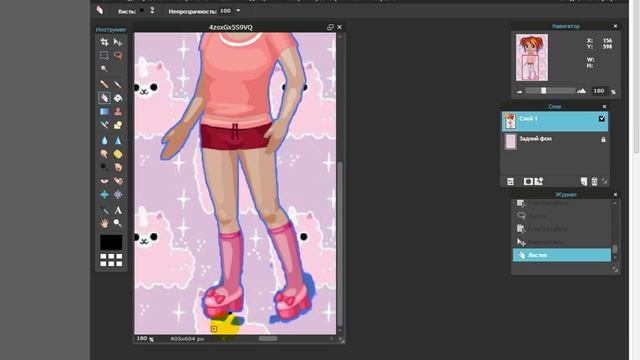
Task: Maximize the 4zsxGx5S9VQ image window
Action: click(330, 27)
